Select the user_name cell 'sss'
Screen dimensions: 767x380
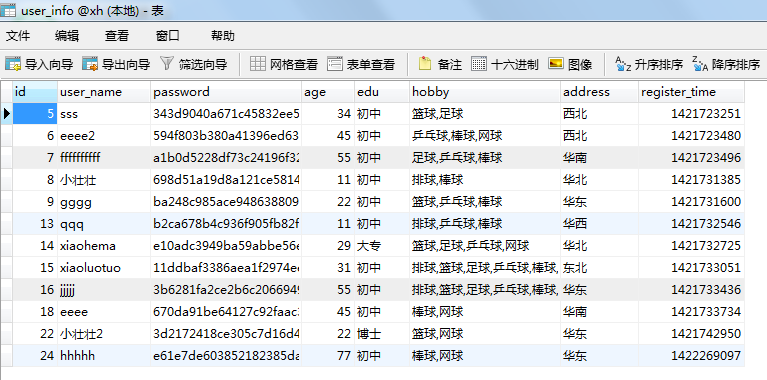point(104,114)
